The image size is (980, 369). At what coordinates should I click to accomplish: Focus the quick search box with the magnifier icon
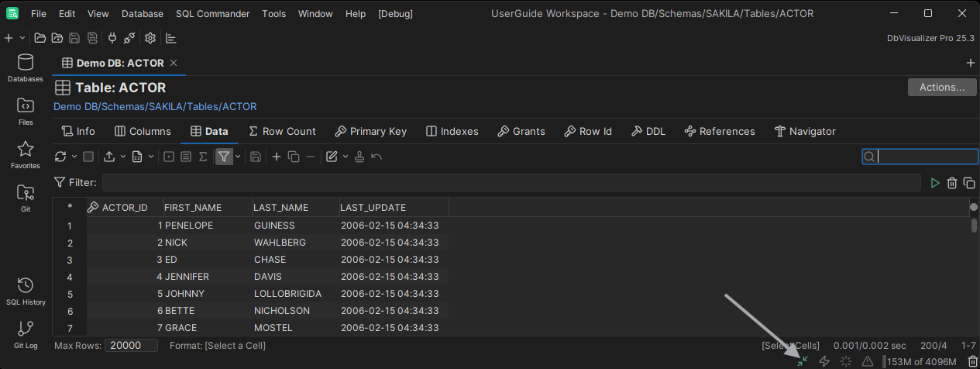(920, 157)
